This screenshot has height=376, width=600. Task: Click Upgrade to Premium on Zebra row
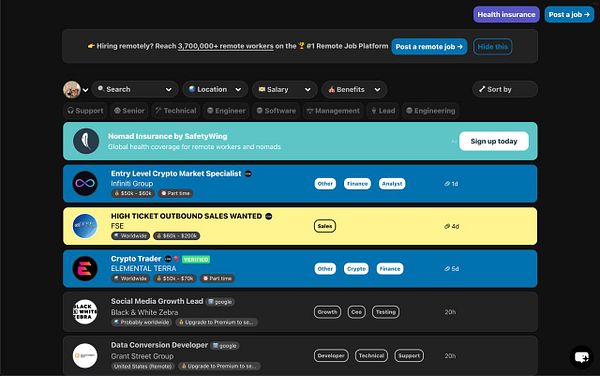click(x=217, y=322)
